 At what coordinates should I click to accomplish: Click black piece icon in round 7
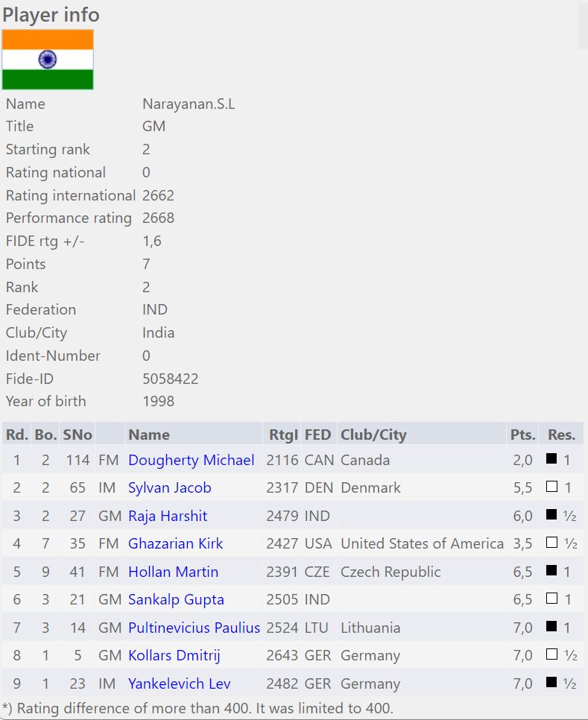coord(551,627)
